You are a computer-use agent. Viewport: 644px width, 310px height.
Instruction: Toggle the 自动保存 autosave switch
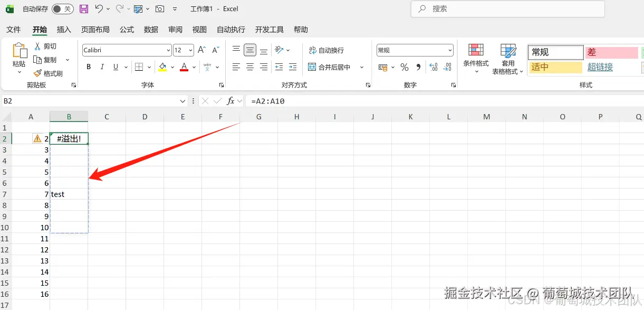[62, 9]
